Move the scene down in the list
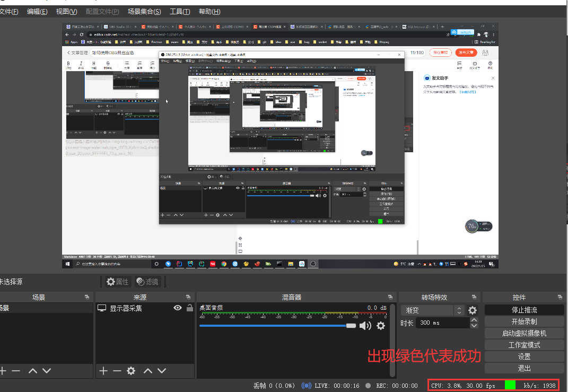Image resolution: width=568 pixels, height=392 pixels. point(46,371)
